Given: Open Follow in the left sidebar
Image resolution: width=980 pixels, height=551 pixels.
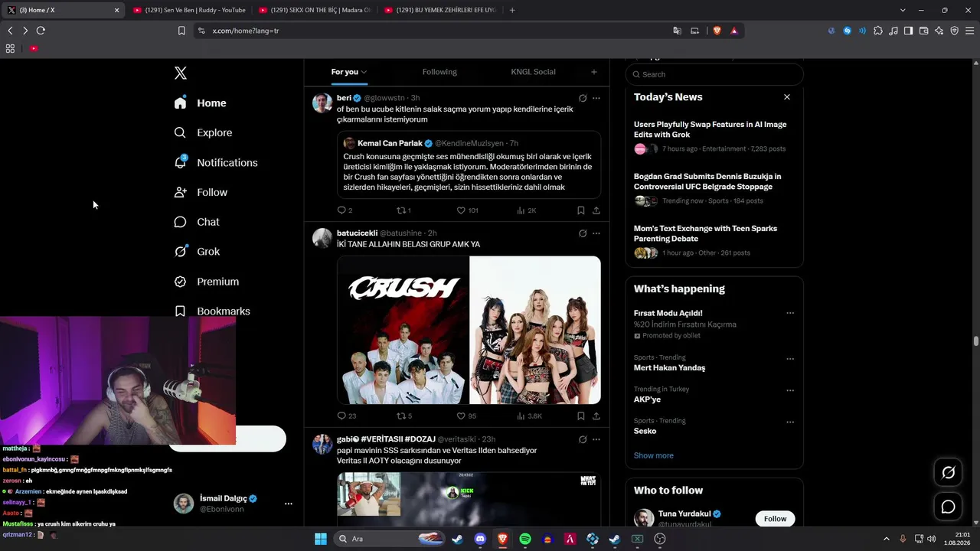Looking at the screenshot, I should point(201,192).
